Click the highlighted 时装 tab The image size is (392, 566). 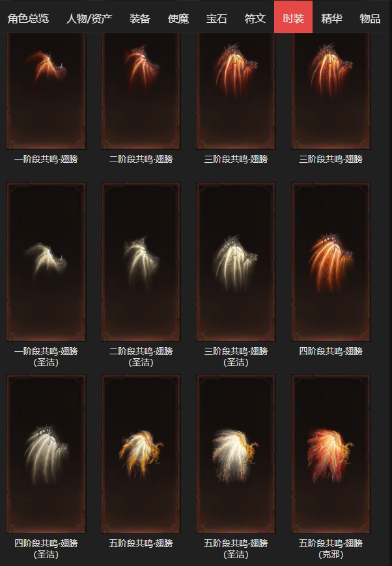[x=293, y=17]
